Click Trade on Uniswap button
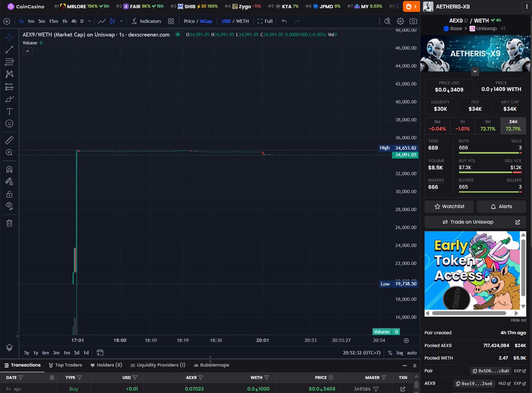The height and width of the screenshot is (393, 532). tap(468, 222)
